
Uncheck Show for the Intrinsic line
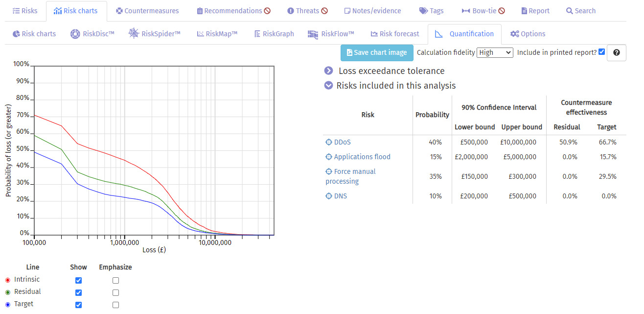click(x=78, y=280)
